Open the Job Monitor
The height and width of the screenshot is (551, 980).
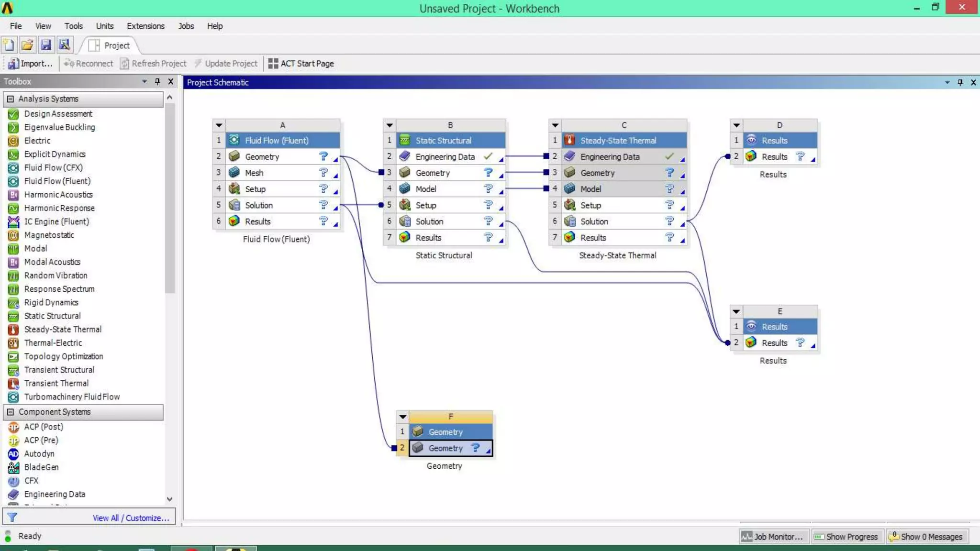click(773, 537)
